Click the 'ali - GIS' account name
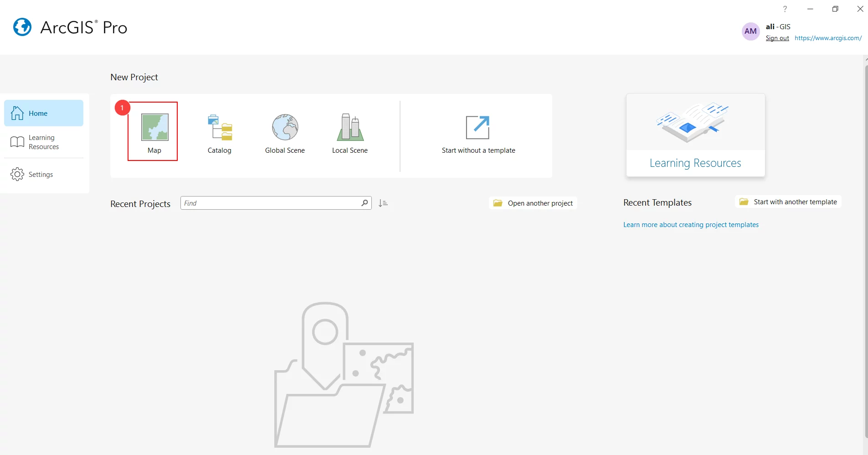The width and height of the screenshot is (868, 455). 778,27
